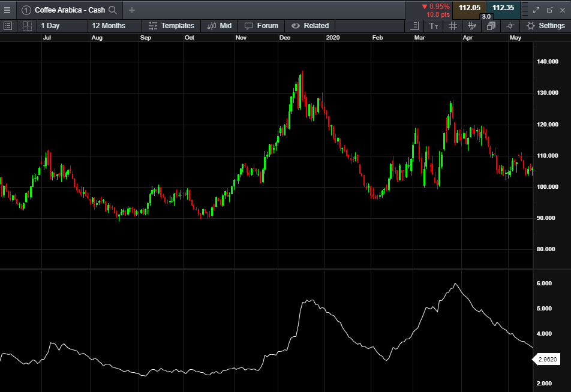Click the 3.0 spread label
Image resolution: width=571 pixels, height=392 pixels.
tap(486, 16)
